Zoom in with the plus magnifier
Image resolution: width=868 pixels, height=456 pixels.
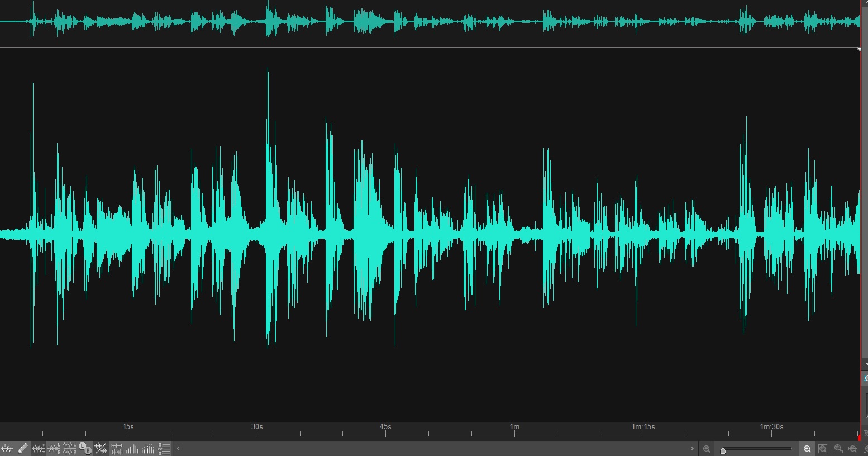click(x=807, y=449)
